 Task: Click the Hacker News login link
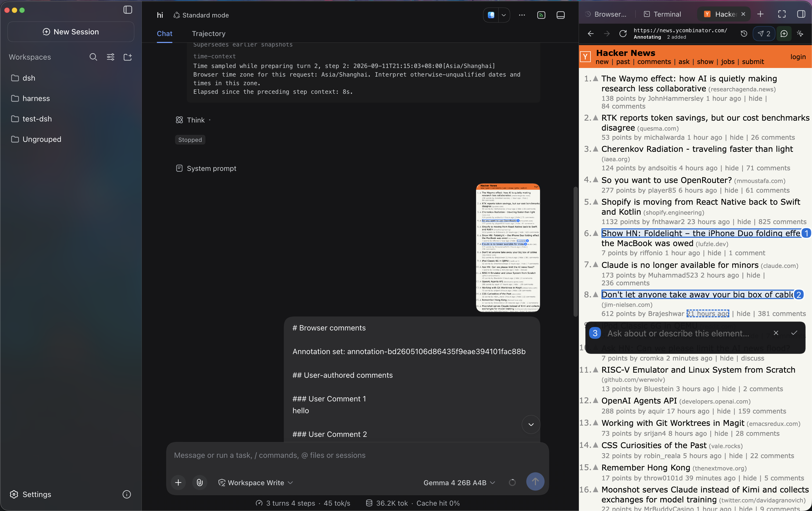tap(798, 57)
